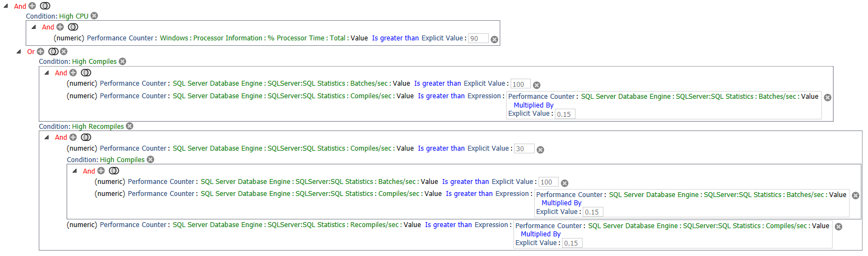868x256 pixels.
Task: Delete the % Processor Time comparison row
Action: (x=494, y=39)
